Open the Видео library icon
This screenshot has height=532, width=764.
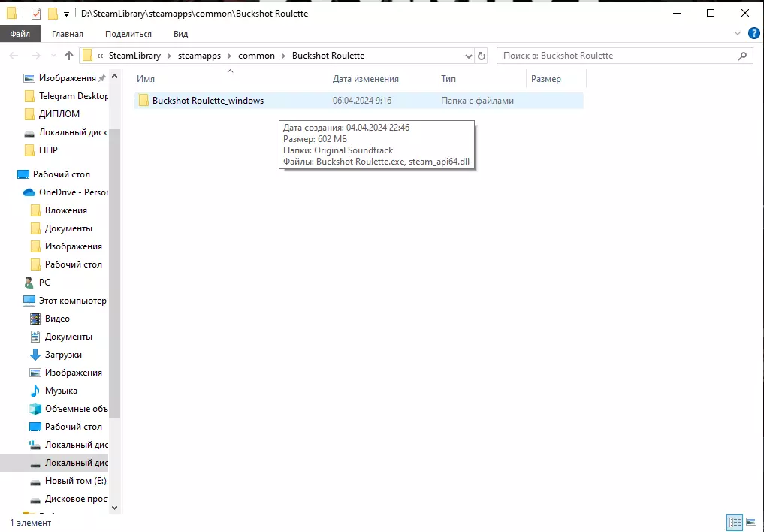35,319
